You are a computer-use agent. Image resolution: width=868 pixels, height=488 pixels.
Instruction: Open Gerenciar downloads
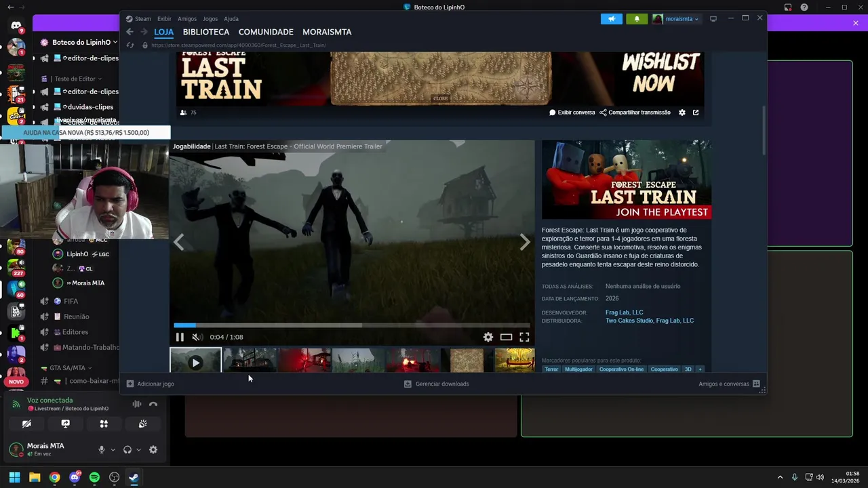pos(436,384)
